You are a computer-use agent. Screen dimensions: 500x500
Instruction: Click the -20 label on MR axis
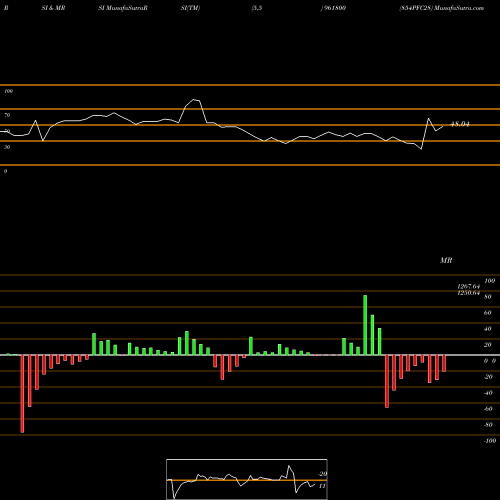coord(488,377)
